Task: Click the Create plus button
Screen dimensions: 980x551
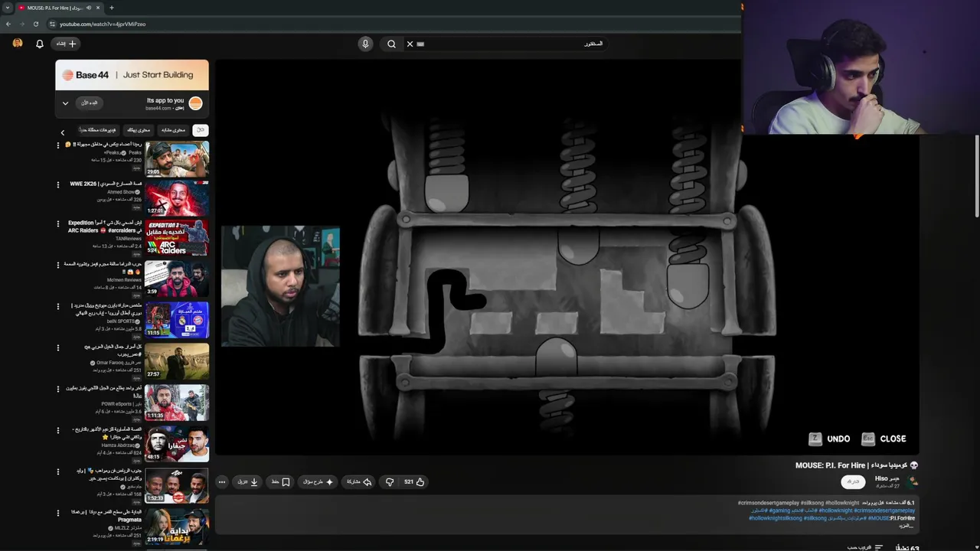Action: point(67,44)
